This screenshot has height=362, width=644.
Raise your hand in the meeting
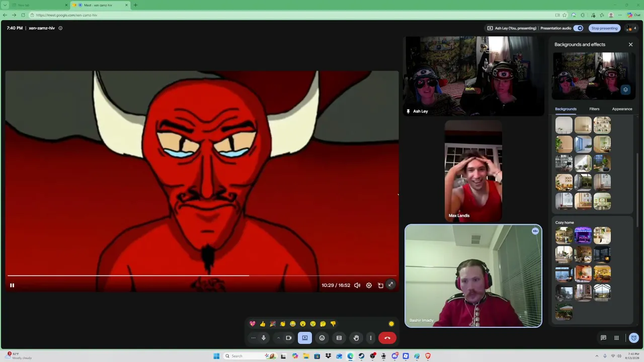click(x=356, y=338)
